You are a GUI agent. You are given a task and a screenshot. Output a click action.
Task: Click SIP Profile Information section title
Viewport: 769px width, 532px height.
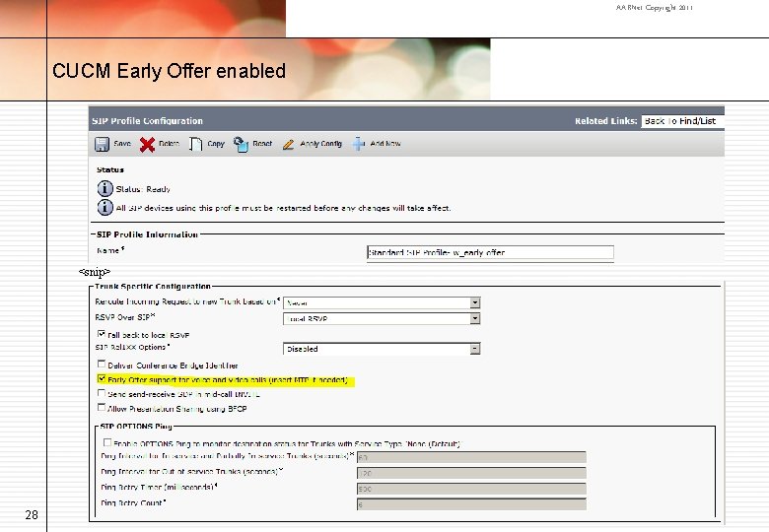(x=147, y=234)
